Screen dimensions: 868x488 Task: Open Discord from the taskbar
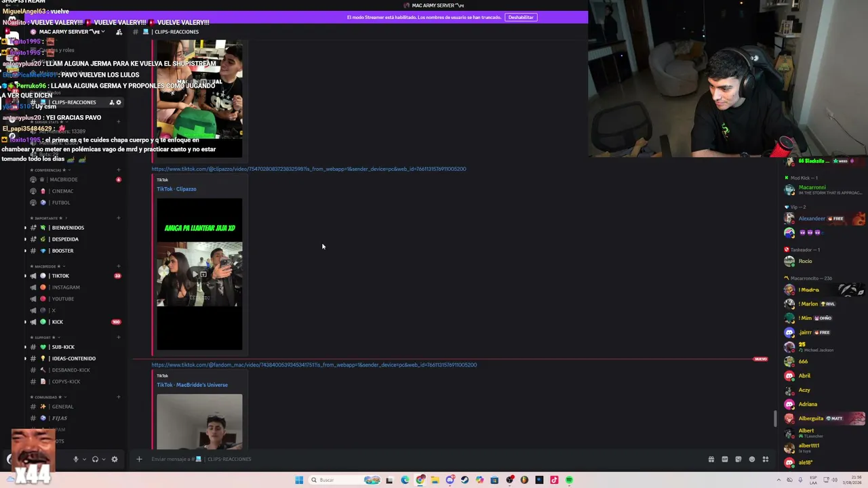450,480
